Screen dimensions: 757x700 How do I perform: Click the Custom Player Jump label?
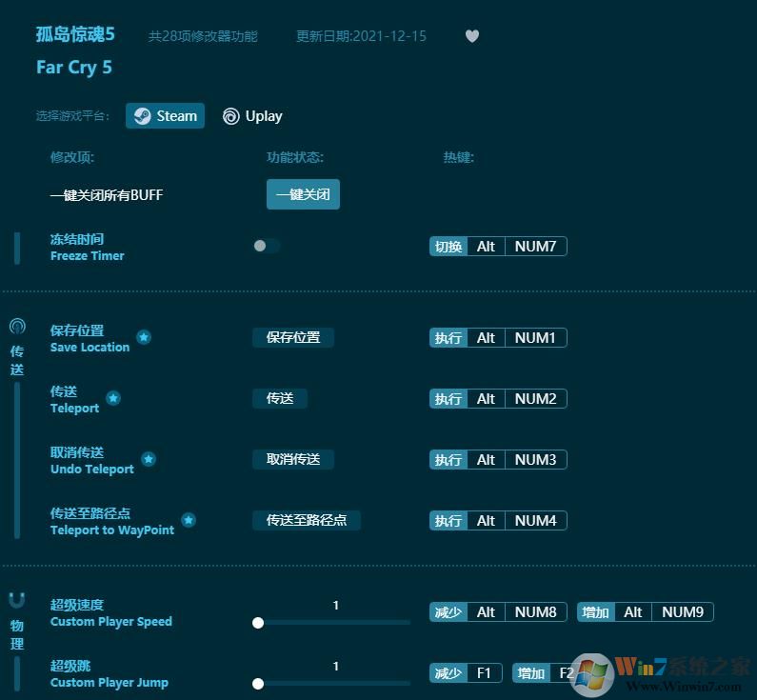click(110, 682)
